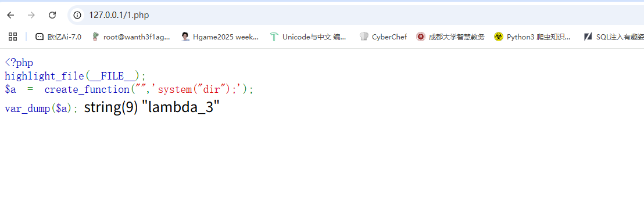Open the 欧亿Ai-7.0 bookmark
Image resolution: width=644 pixels, height=224 pixels.
58,37
